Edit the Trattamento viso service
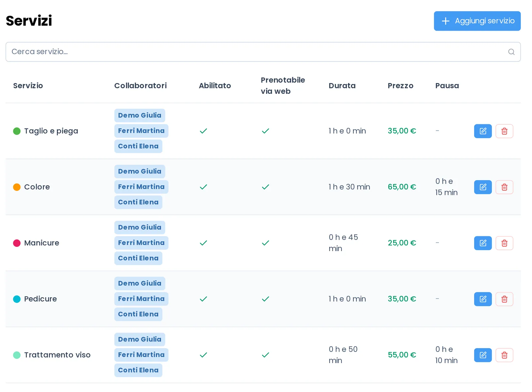Viewport: 532px width, 392px height. (x=483, y=355)
